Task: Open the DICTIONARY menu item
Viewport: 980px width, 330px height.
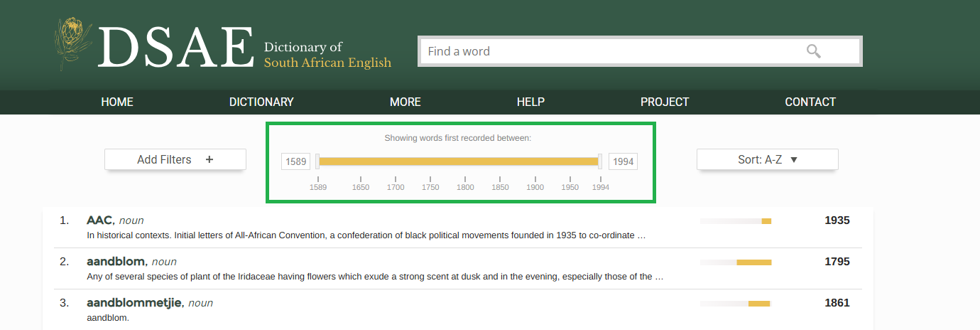Action: (261, 102)
